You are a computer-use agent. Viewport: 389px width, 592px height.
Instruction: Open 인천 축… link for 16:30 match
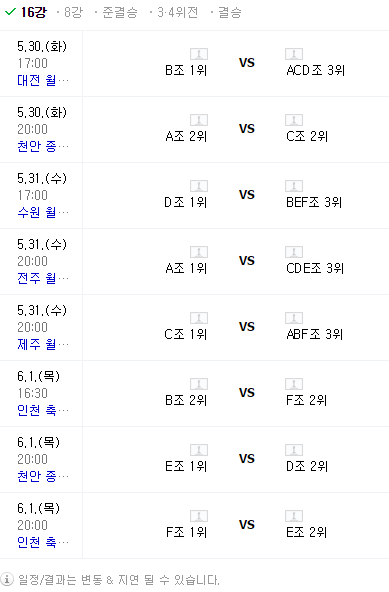tap(43, 410)
